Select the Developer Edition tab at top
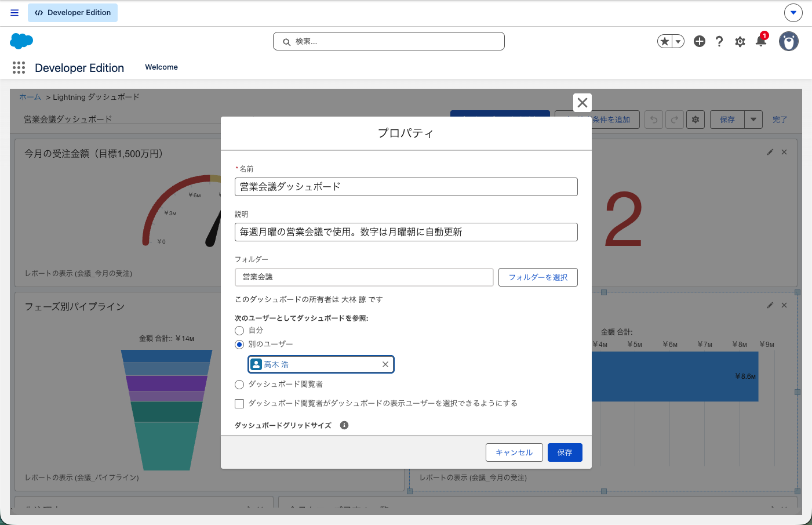Viewport: 812px width, 525px height. tap(72, 13)
